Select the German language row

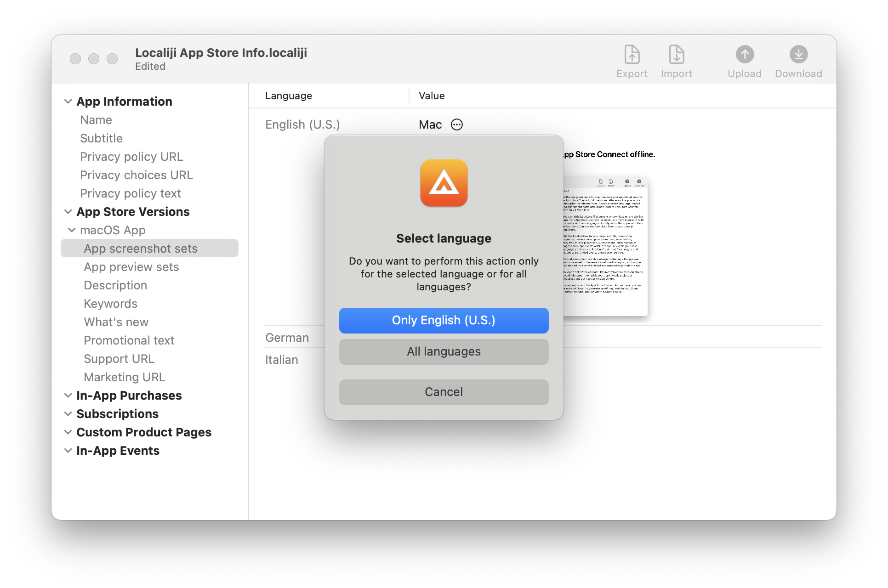coord(287,338)
